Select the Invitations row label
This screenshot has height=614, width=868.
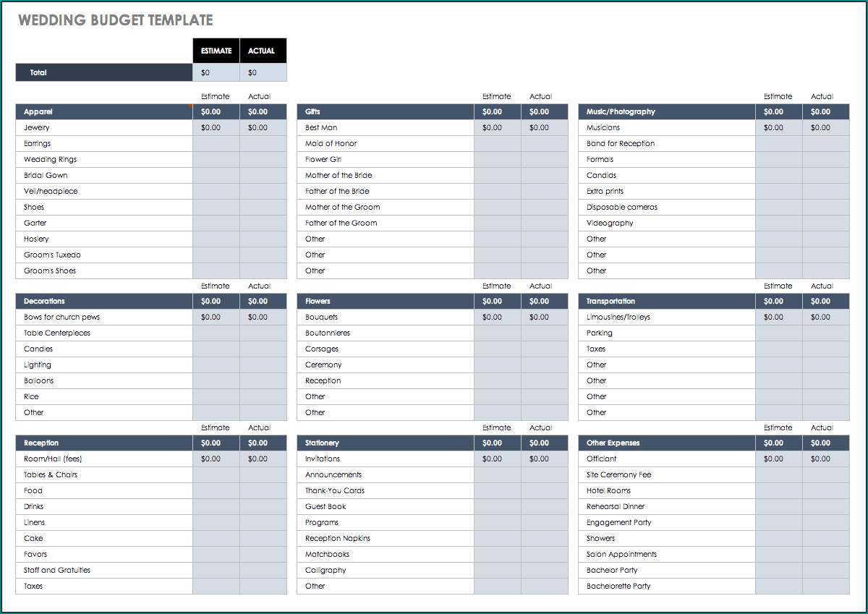pyautogui.click(x=323, y=459)
